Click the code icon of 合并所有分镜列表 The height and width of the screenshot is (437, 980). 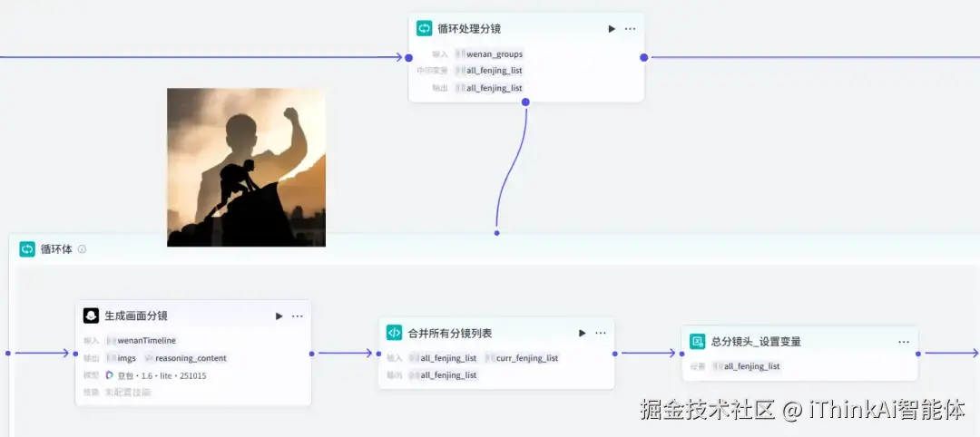click(394, 333)
